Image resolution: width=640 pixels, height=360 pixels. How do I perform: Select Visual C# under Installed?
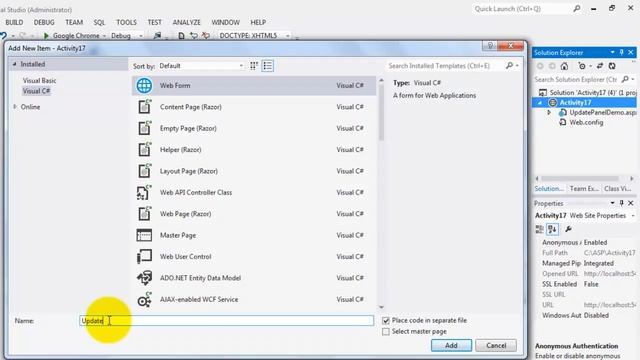tap(36, 91)
